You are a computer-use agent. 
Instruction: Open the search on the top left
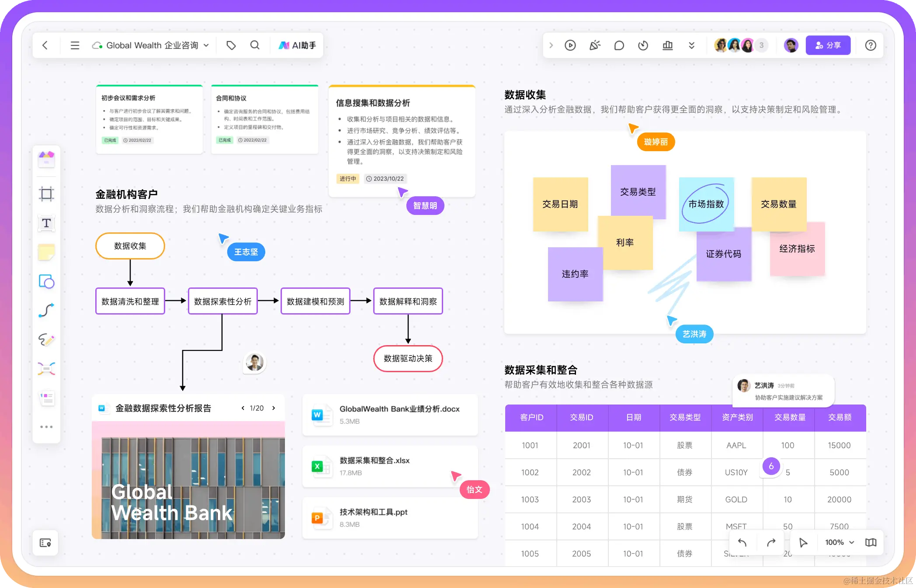coord(255,45)
